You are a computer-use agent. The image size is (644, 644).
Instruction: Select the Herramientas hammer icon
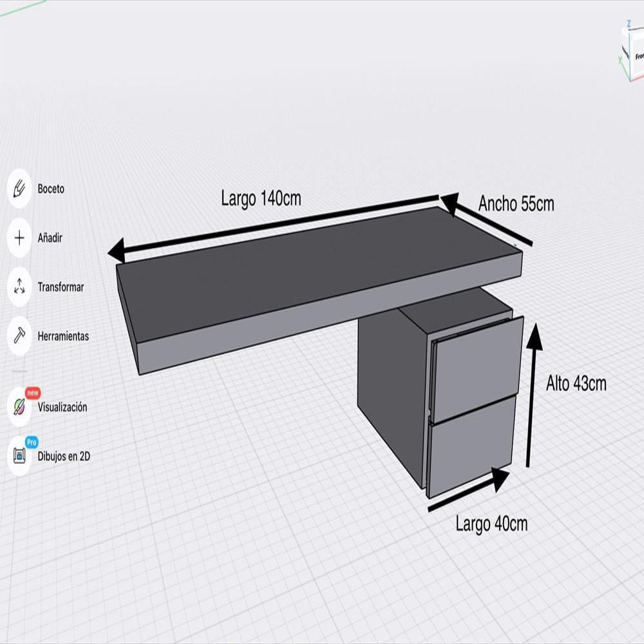pyautogui.click(x=19, y=336)
